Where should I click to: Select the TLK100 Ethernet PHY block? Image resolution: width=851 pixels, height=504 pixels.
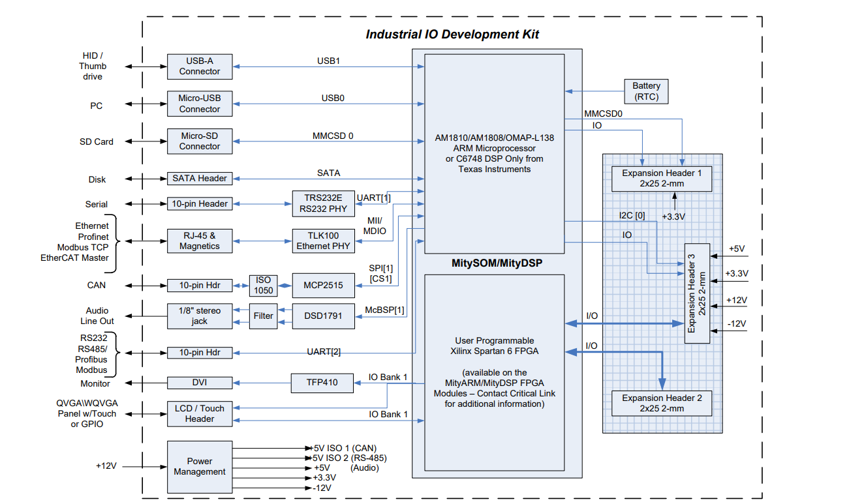(323, 241)
